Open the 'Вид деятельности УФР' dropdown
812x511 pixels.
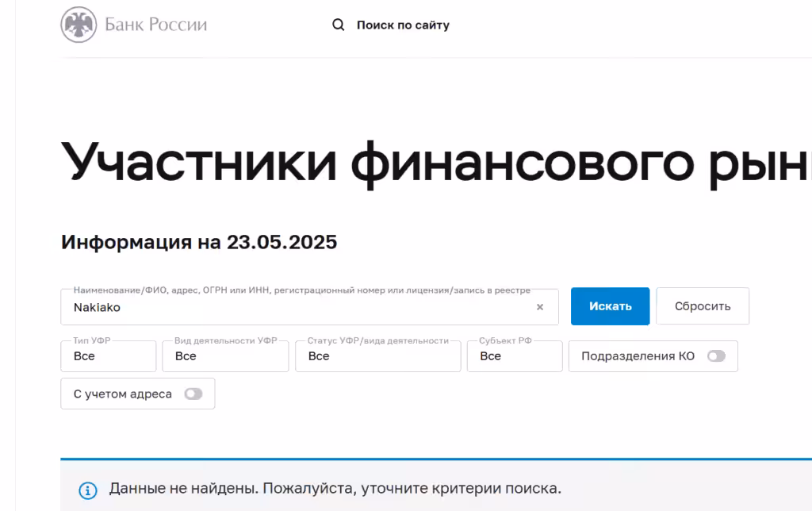point(225,356)
